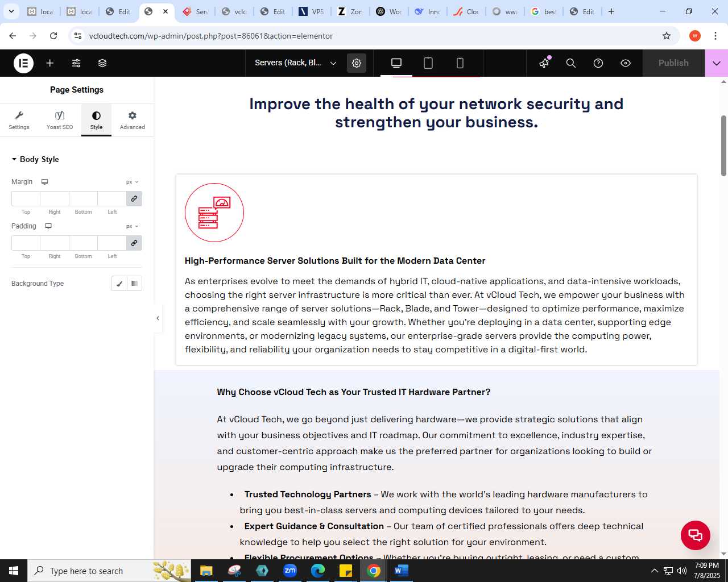
Task: Open What's New megaphone icon
Action: click(544, 63)
